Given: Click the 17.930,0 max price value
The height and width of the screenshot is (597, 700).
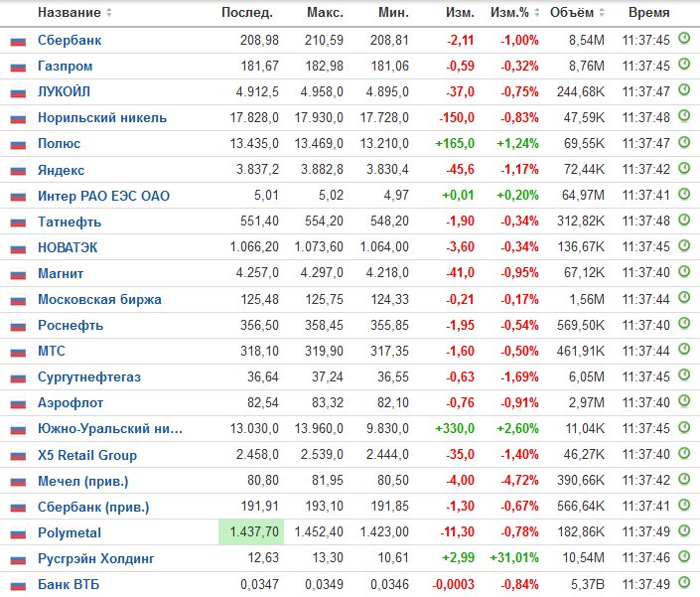Looking at the screenshot, I should [x=319, y=118].
